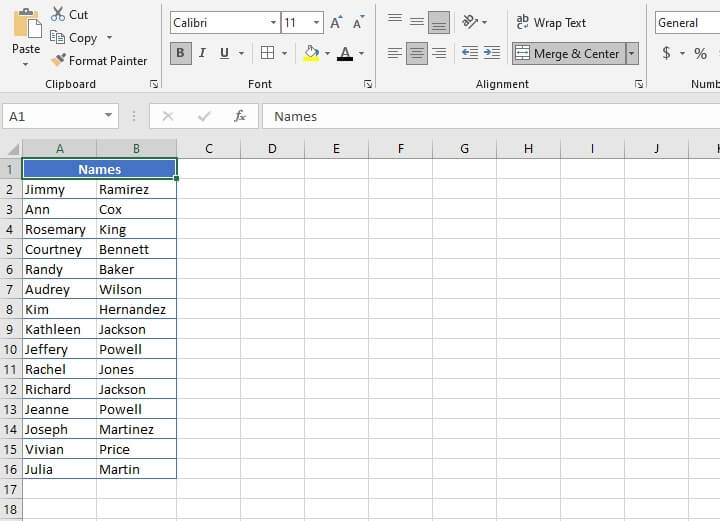Apply Percent Style format
This screenshot has height=521, width=720.
(x=700, y=53)
